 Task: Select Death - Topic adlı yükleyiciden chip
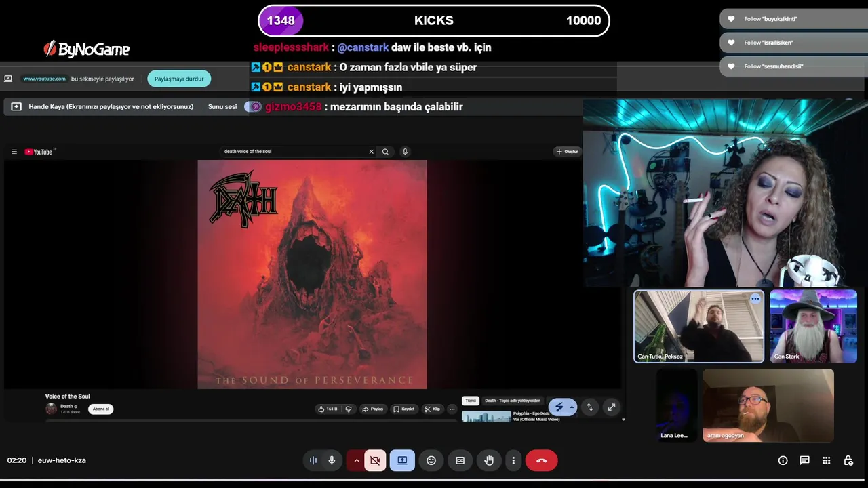point(513,401)
